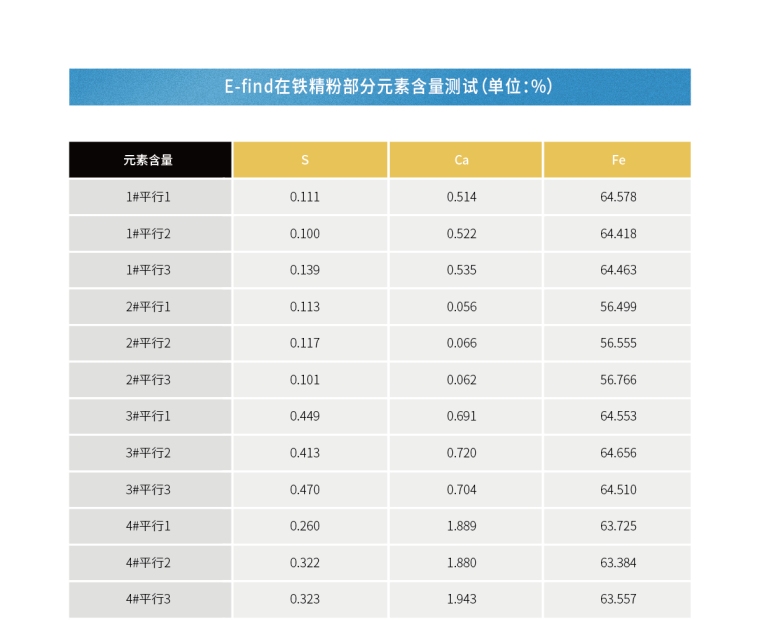
Task: Click the blue E-find title banner
Action: (380, 87)
